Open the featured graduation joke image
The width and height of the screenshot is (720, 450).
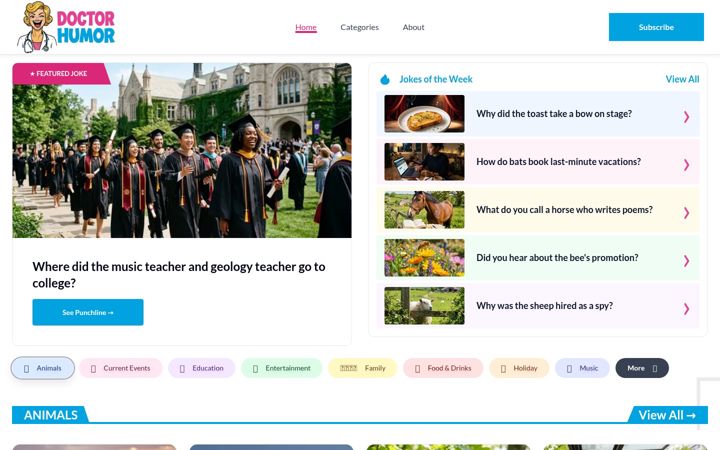point(182,150)
